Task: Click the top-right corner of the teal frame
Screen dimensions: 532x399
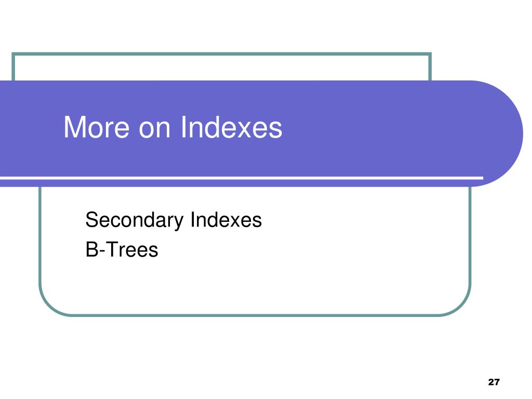Action: point(430,54)
